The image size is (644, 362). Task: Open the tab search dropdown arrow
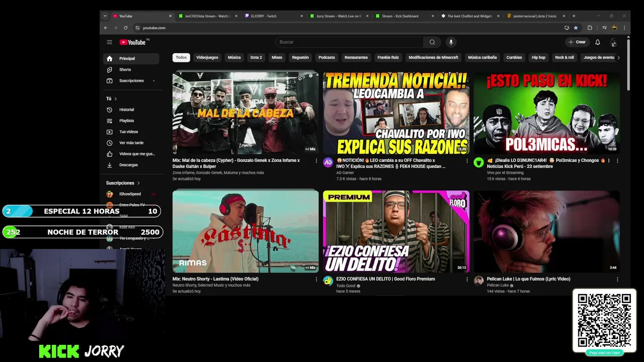(105, 16)
